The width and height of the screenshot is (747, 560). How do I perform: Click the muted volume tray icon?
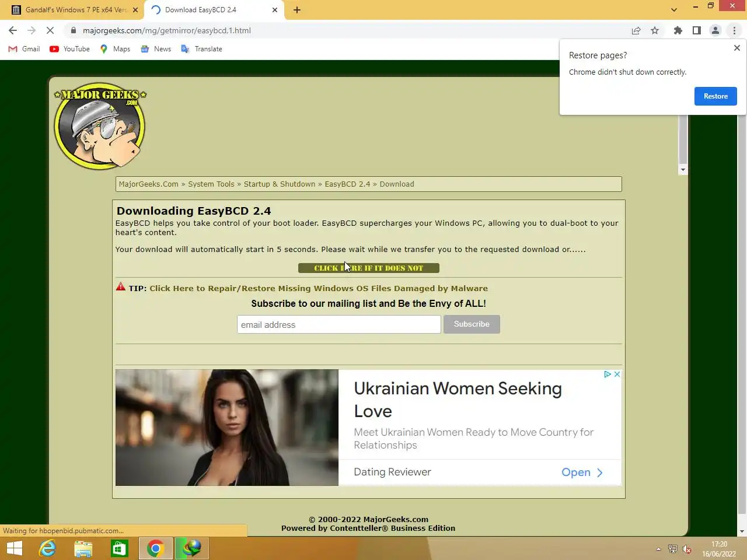point(687,549)
